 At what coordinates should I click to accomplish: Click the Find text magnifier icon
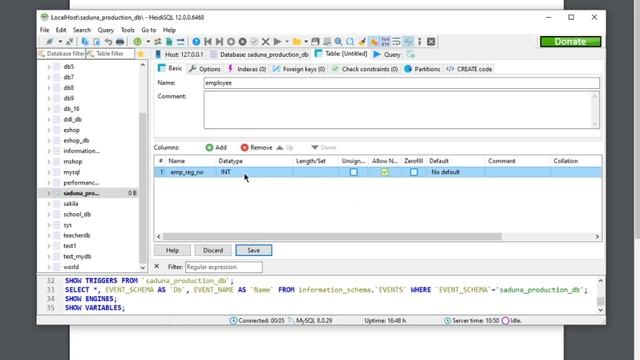pos(338,42)
